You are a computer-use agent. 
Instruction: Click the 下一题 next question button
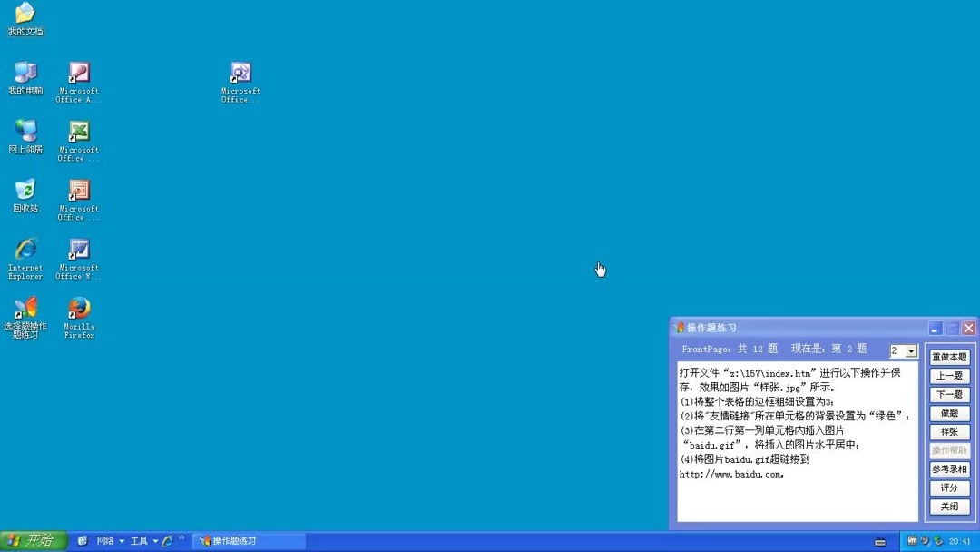949,394
